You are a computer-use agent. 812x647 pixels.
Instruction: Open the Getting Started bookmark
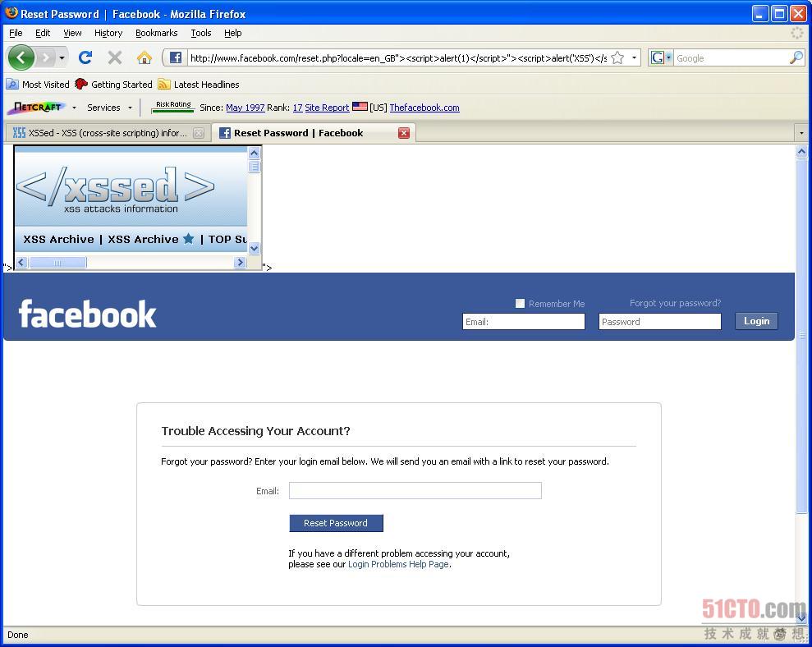[x=113, y=84]
